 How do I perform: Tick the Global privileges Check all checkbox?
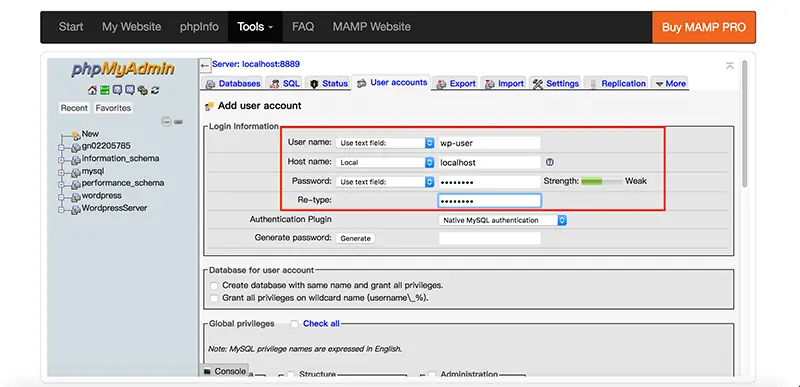click(294, 324)
